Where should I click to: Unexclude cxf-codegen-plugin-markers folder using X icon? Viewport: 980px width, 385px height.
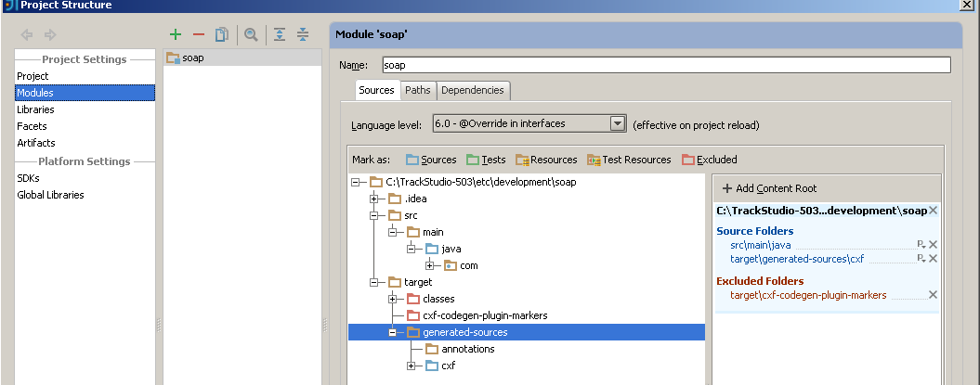coord(933,295)
